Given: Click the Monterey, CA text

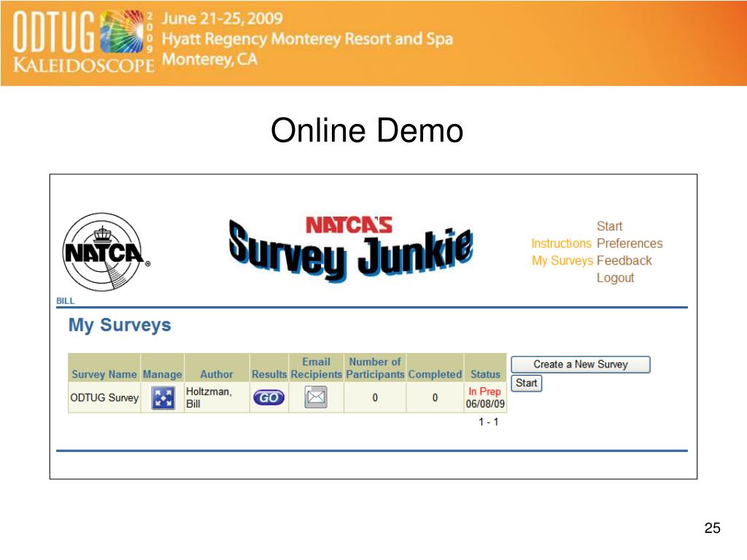Looking at the screenshot, I should click(209, 60).
